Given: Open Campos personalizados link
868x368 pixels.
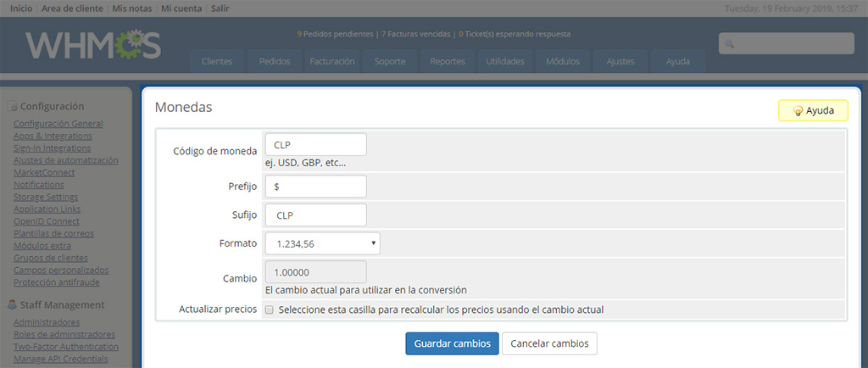Looking at the screenshot, I should click(61, 270).
